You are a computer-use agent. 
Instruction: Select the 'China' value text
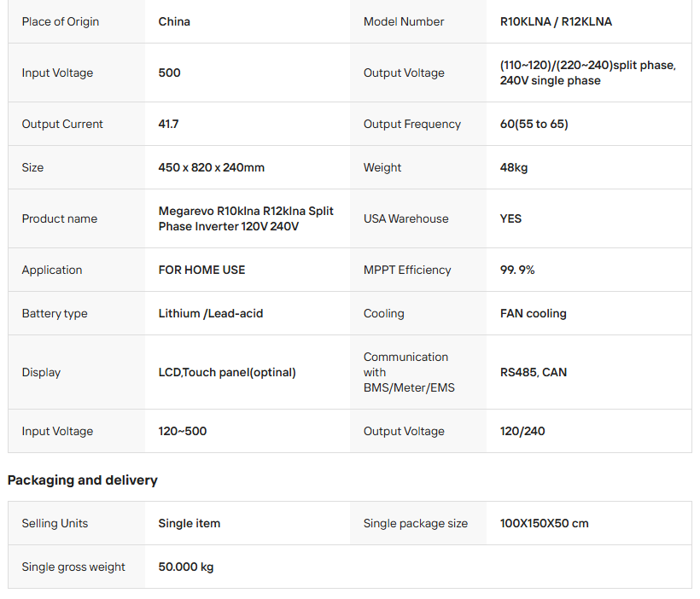pos(174,21)
